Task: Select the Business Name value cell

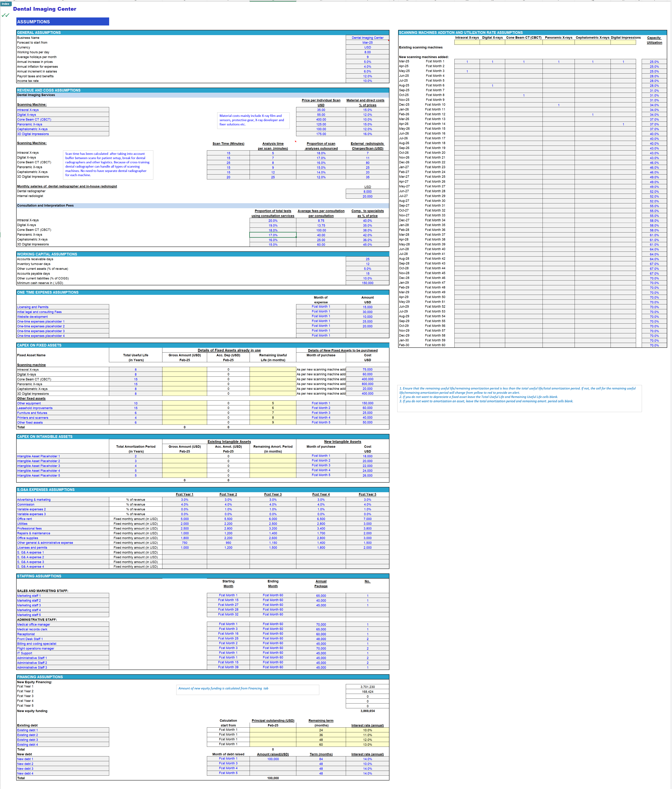Action: (367, 38)
